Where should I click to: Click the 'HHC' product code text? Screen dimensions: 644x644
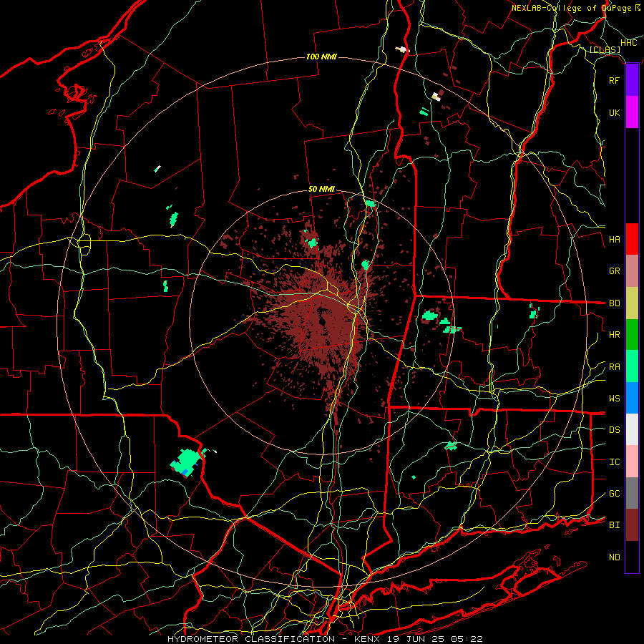(x=628, y=43)
